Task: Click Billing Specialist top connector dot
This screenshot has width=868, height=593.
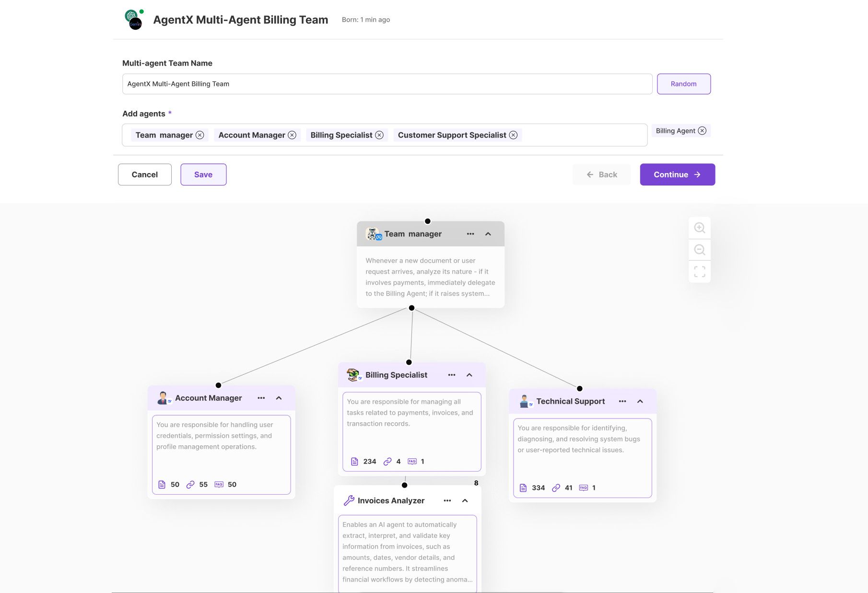Action: [409, 362]
